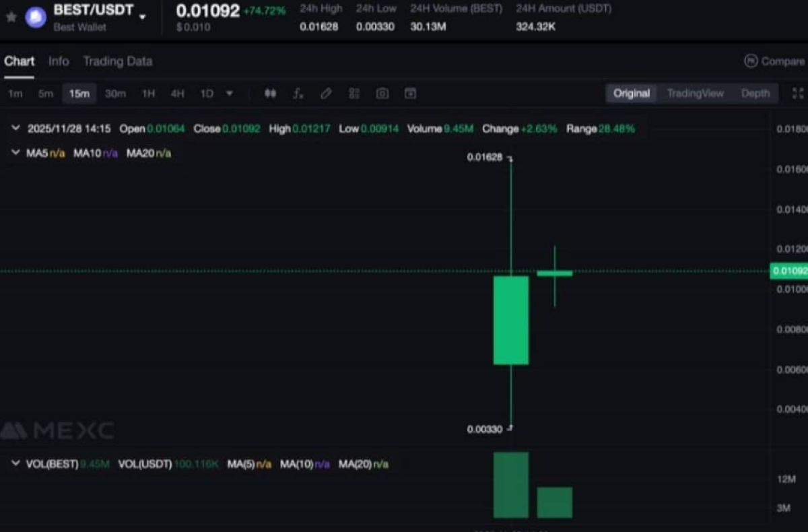808x532 pixels.
Task: Enable the TradingView chart mode
Action: pyautogui.click(x=695, y=94)
